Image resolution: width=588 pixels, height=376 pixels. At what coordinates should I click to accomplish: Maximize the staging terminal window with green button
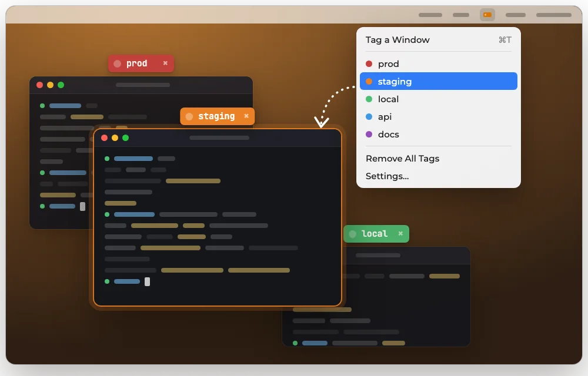coord(126,138)
